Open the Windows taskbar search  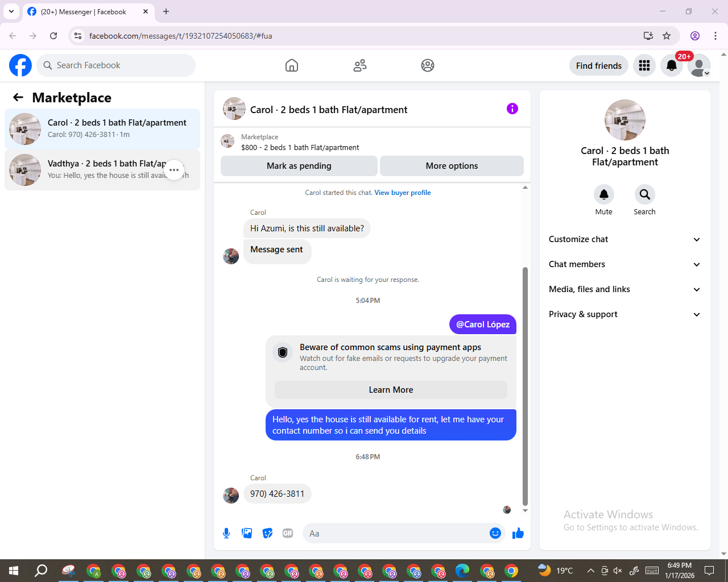[x=41, y=571]
